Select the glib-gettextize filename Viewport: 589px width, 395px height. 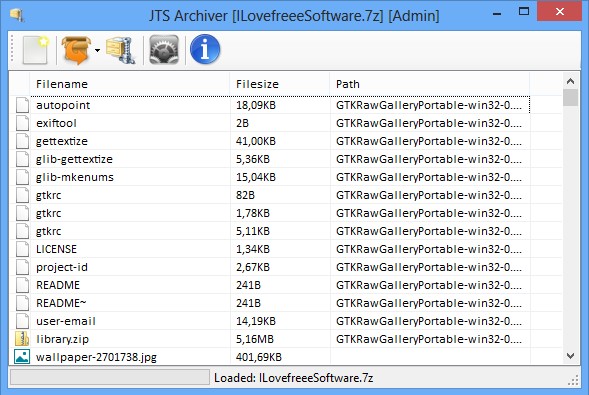point(74,159)
